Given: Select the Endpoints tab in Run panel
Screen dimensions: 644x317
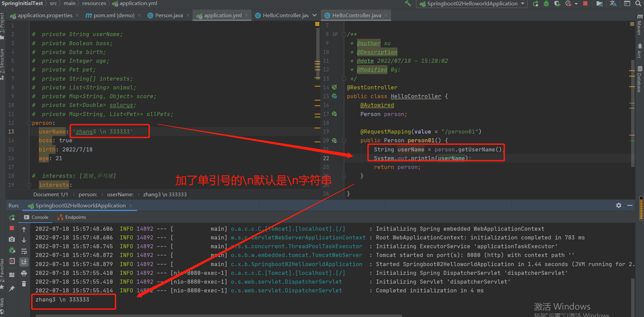Looking at the screenshot, I should [x=71, y=218].
